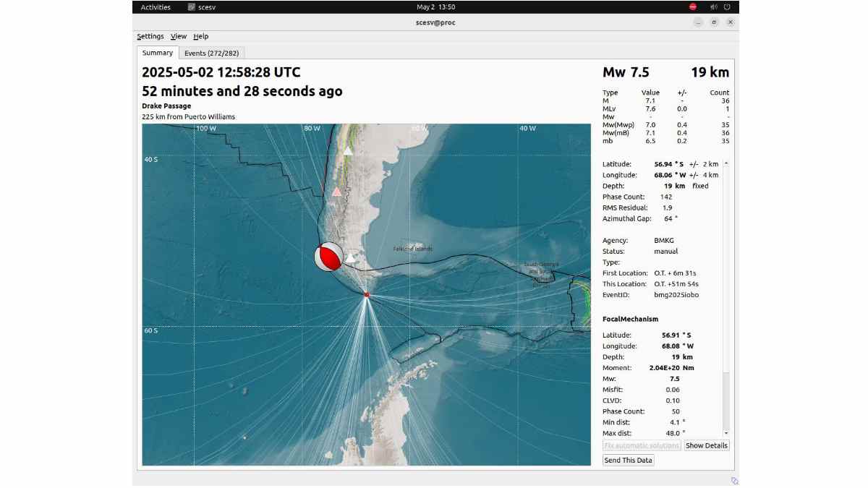
Task: Click the Drake Passage region name
Action: [x=166, y=106]
